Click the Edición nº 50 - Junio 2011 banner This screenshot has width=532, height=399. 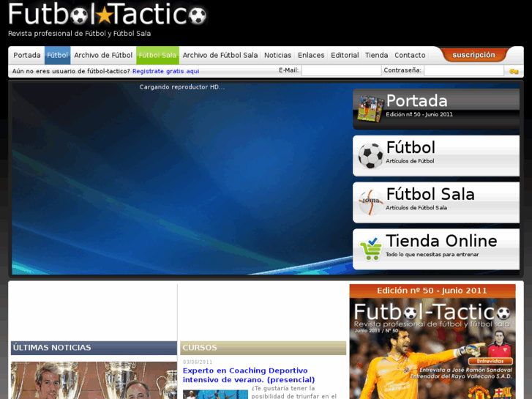point(432,291)
